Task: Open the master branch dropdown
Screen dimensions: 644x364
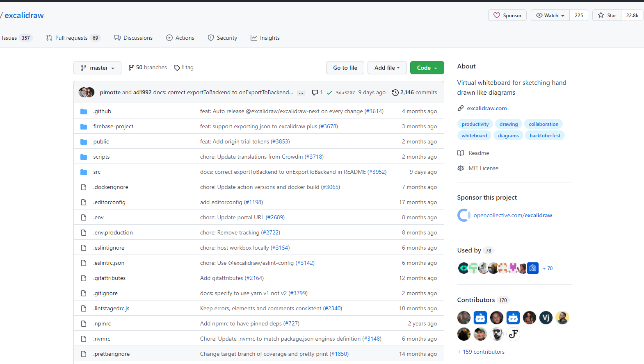Action: (x=97, y=68)
